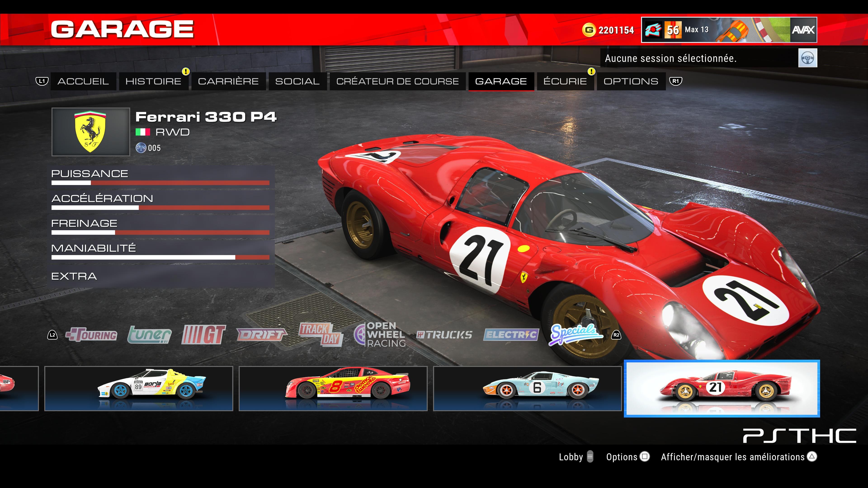Image resolution: width=868 pixels, height=488 pixels.
Task: Click the Ferrari prancing horse logo
Action: click(x=90, y=132)
